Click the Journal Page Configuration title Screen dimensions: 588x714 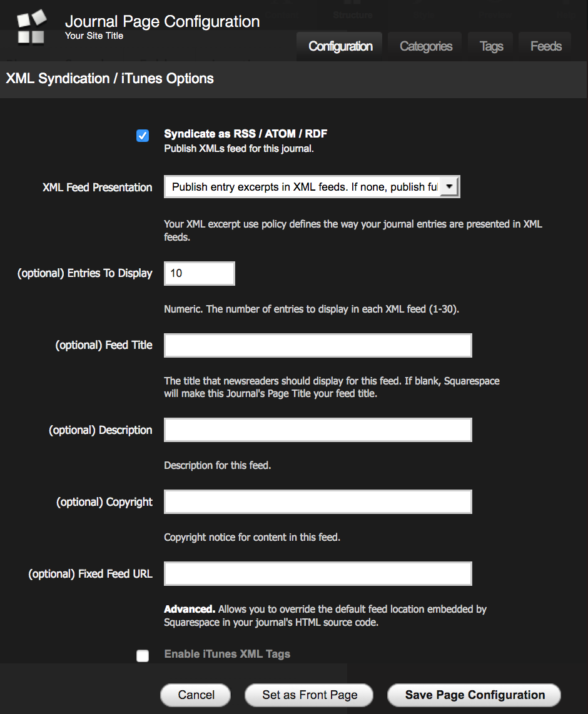click(x=162, y=21)
